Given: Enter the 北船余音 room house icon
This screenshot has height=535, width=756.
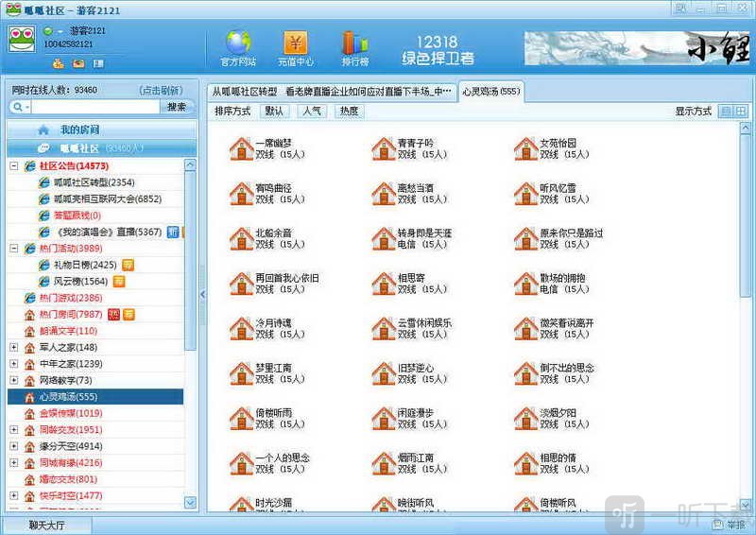Looking at the screenshot, I should click(x=242, y=238).
